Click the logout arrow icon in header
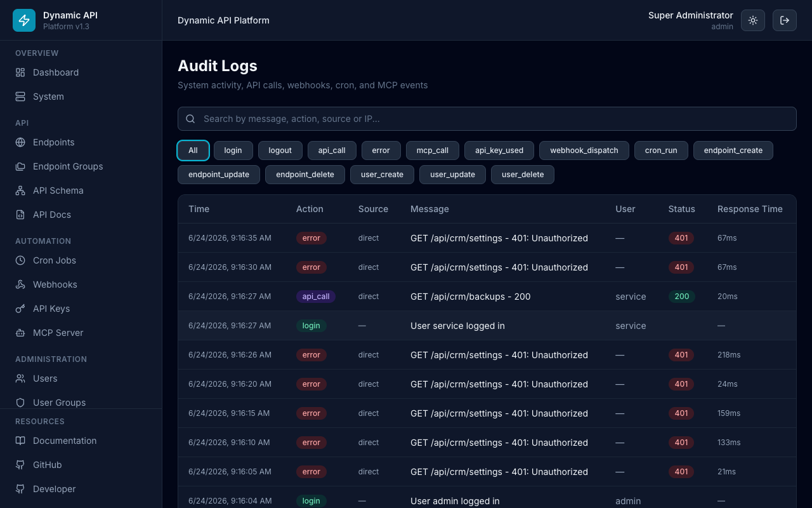The width and height of the screenshot is (812, 508). [x=785, y=20]
